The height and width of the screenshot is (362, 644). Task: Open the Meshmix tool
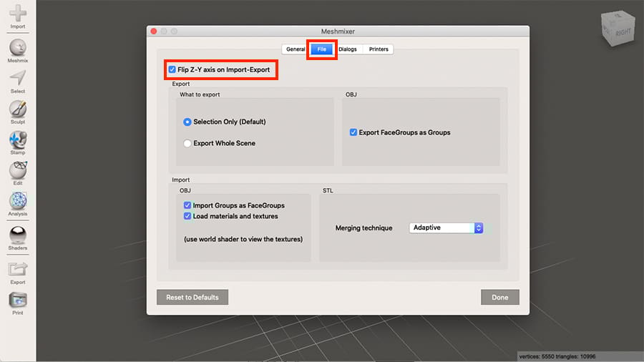18,51
